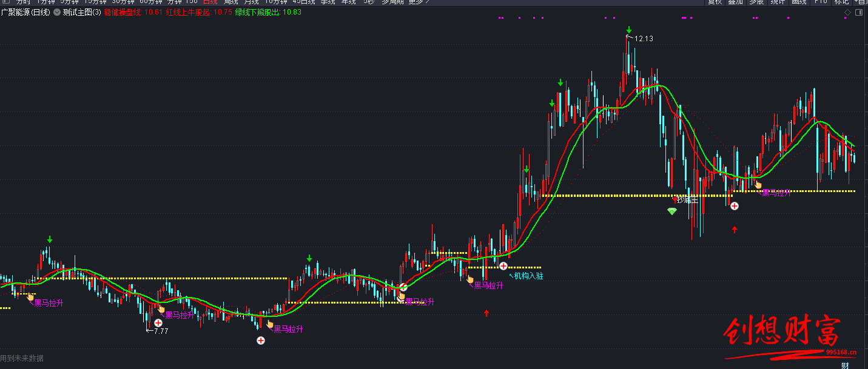Click the 多股 button

756,2
